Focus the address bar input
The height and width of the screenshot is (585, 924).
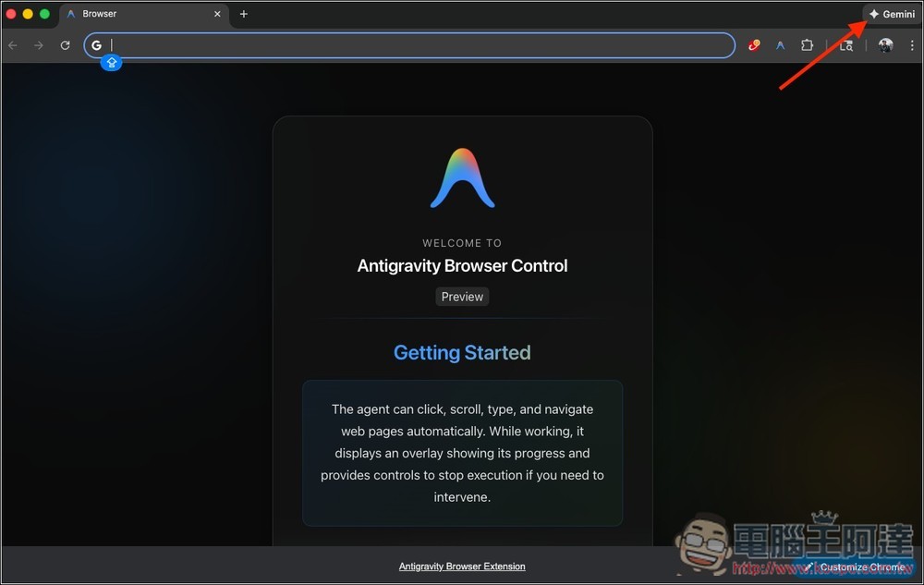tap(416, 45)
